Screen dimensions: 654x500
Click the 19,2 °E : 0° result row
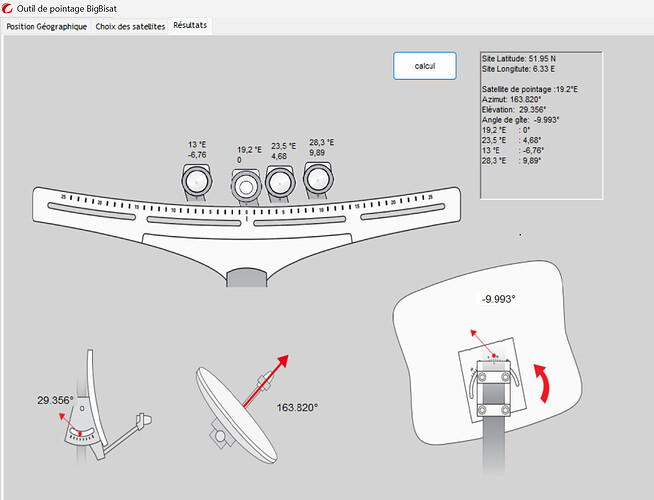[506, 130]
